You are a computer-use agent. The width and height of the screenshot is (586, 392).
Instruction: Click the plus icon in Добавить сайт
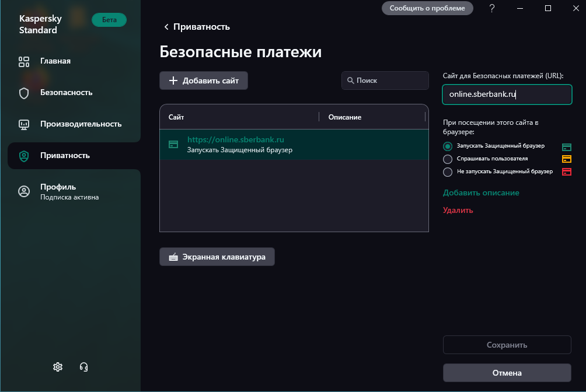tap(173, 80)
